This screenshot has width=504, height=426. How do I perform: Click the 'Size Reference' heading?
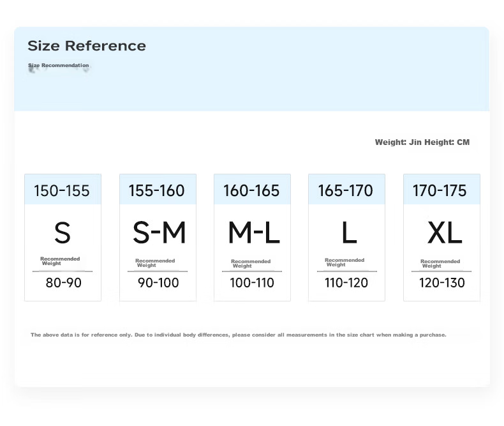coord(87,46)
